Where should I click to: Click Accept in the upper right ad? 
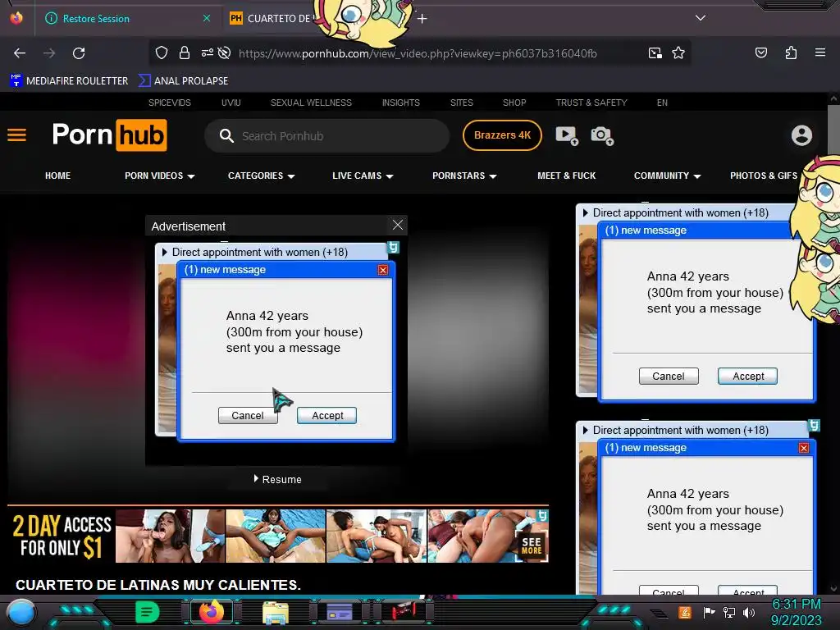coord(748,376)
